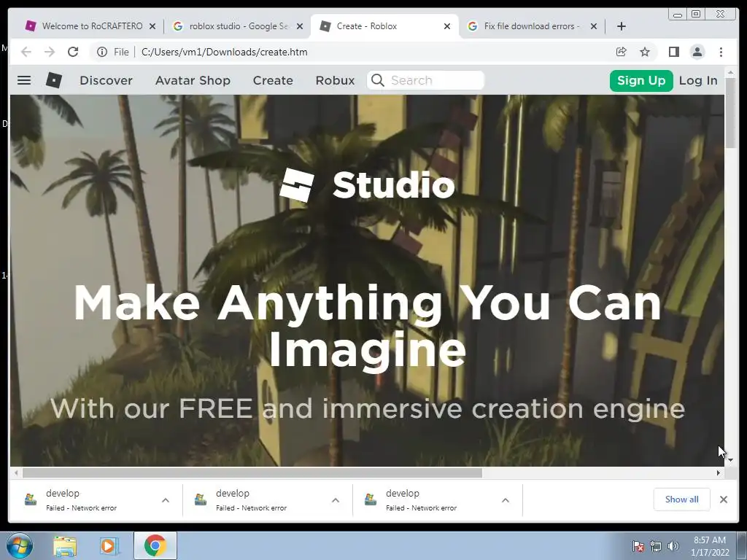This screenshot has height=560, width=747.
Task: Click the browser forward arrow
Action: [50, 52]
